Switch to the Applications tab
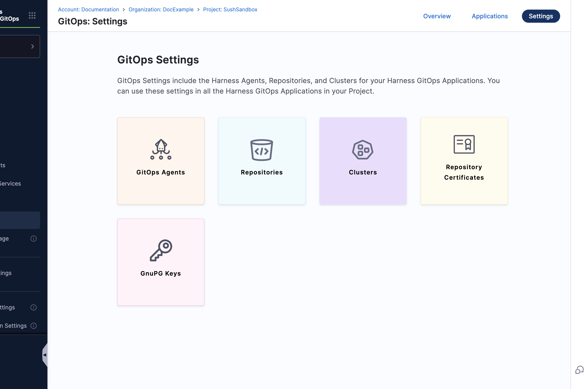Image resolution: width=588 pixels, height=389 pixels. pyautogui.click(x=489, y=16)
